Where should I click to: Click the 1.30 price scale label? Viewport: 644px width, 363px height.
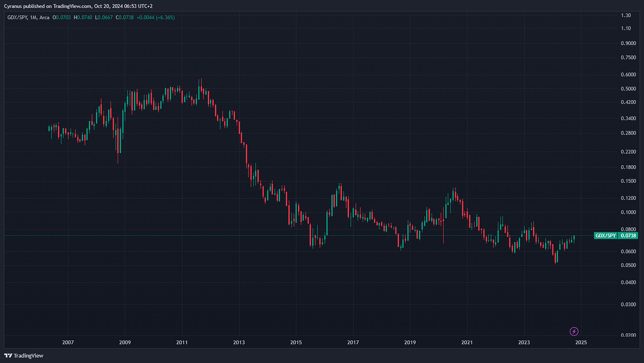626,15
